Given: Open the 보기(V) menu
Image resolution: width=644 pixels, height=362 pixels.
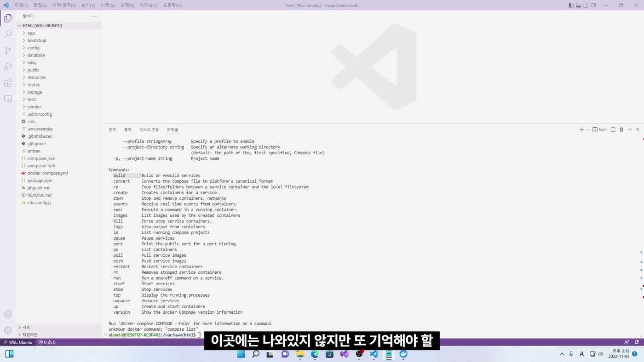Looking at the screenshot, I should point(88,5).
